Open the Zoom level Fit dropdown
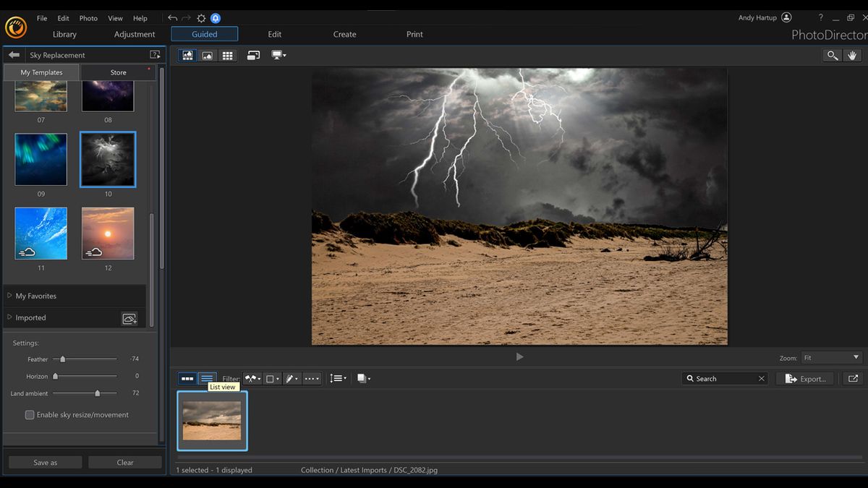 [830, 357]
